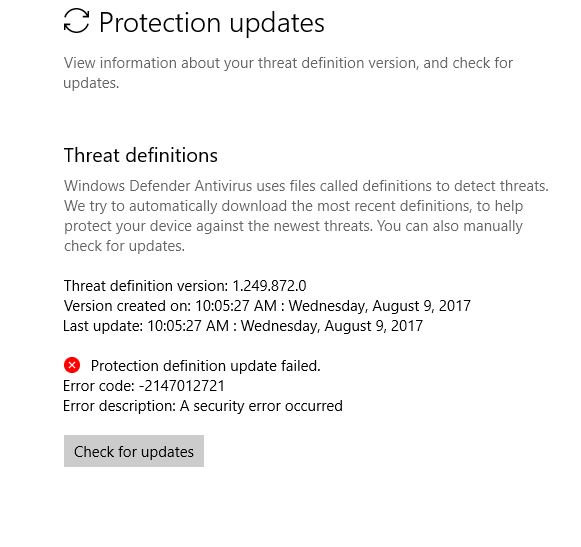Click the Check for updates button
This screenshot has width=581, height=547.
[x=134, y=451]
